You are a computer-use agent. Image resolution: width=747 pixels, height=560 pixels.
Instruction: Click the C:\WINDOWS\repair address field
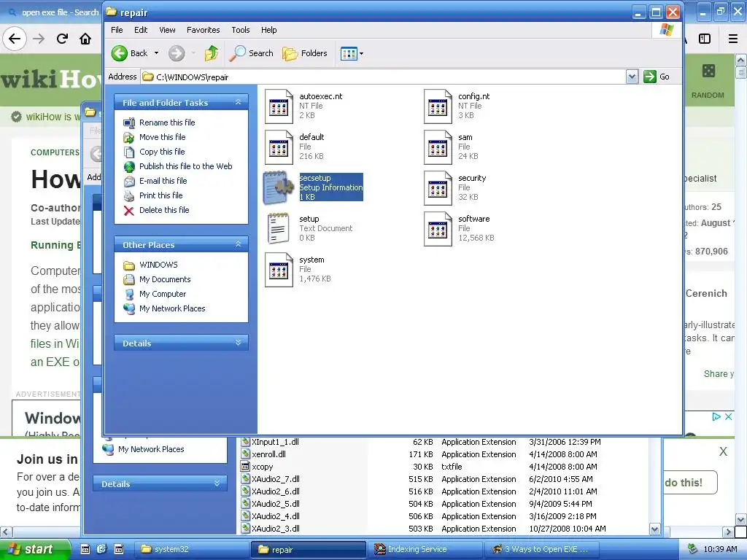pos(384,77)
